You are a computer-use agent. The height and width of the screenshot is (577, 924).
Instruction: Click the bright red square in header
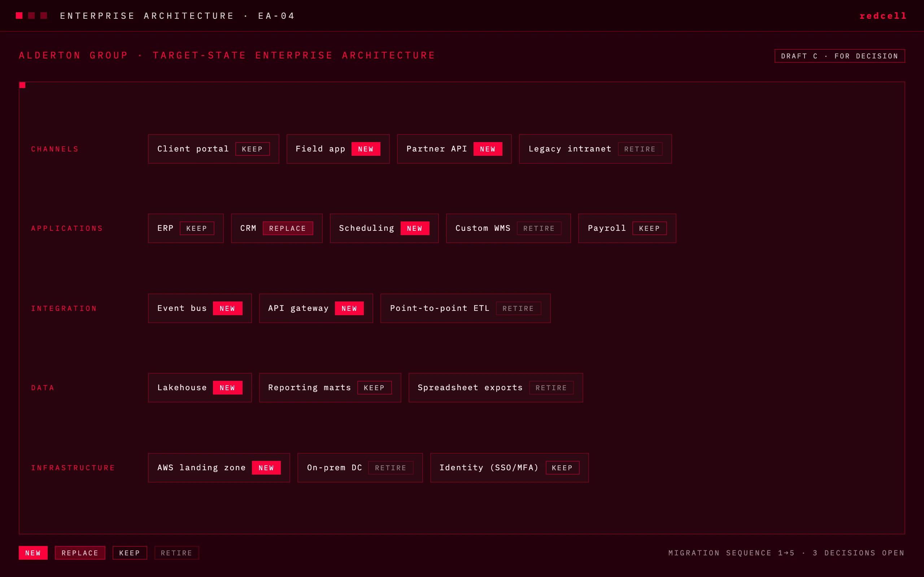pyautogui.click(x=19, y=15)
